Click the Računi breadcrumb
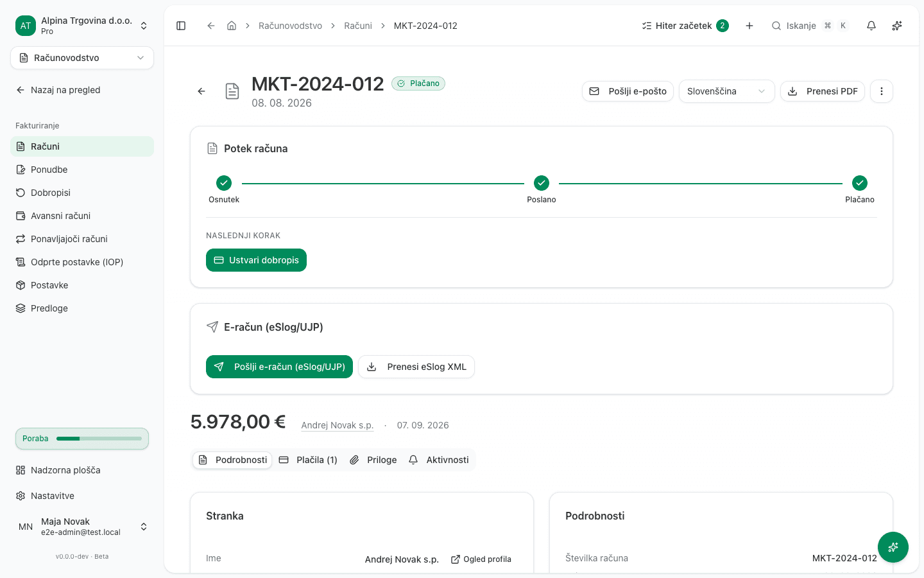 (x=358, y=26)
